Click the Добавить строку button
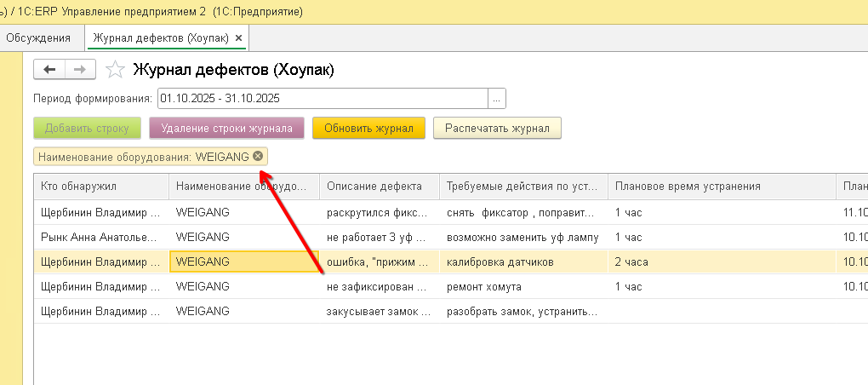868x385 pixels. pos(87,129)
